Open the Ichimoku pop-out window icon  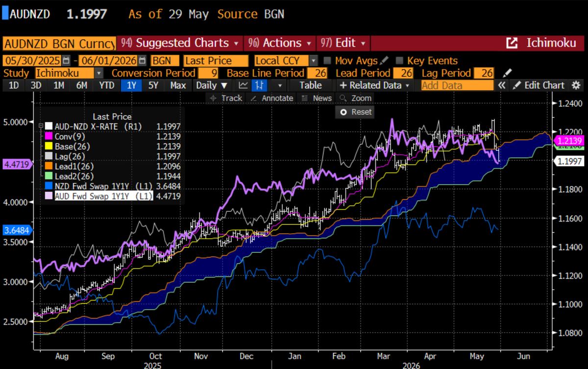click(512, 43)
